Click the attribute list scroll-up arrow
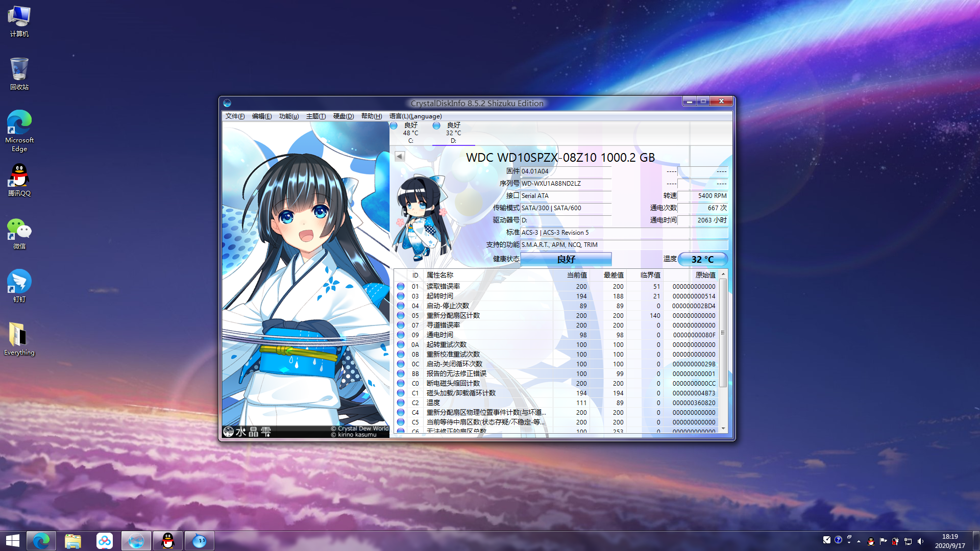Screen dimensions: 980x551 pyautogui.click(x=723, y=274)
